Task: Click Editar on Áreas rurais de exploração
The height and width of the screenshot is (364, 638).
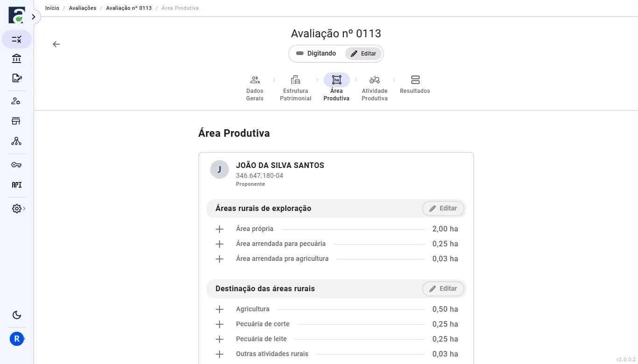Action: 443,208
